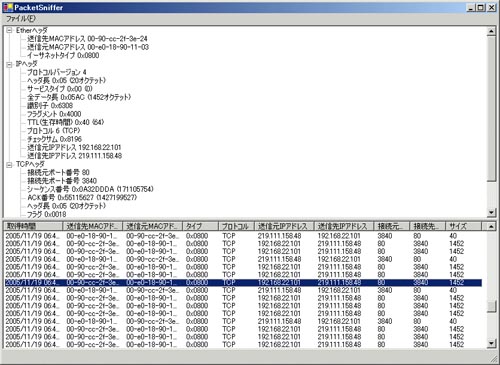This screenshot has width=500, height=365.
Task: Select フラグメント 0x4000 tree row
Action: tap(54, 114)
